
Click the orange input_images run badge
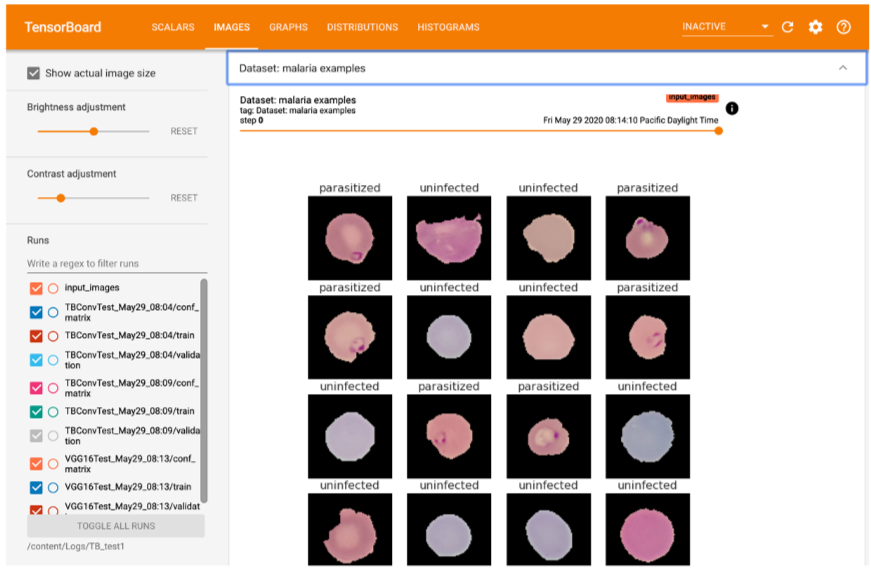(692, 98)
